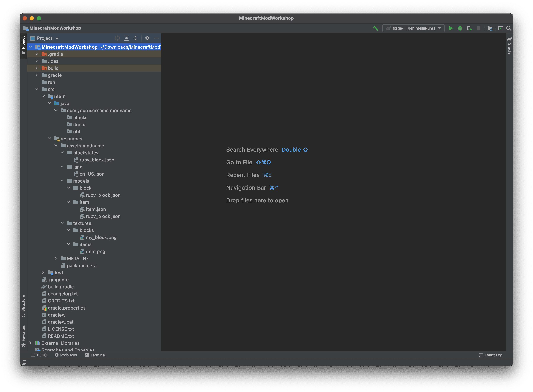Select en_US.json file
Image resolution: width=533 pixels, height=392 pixels.
click(89, 174)
